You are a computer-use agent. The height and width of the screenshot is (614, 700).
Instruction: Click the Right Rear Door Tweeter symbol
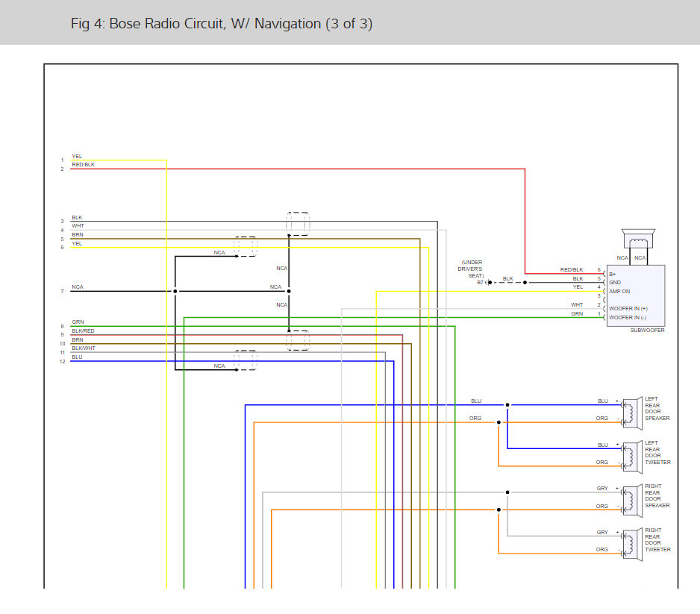click(633, 545)
